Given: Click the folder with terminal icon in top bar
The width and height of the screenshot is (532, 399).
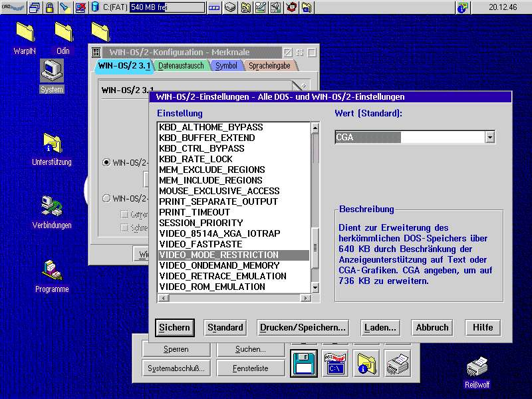Looking at the screenshot, I should tap(307, 7).
